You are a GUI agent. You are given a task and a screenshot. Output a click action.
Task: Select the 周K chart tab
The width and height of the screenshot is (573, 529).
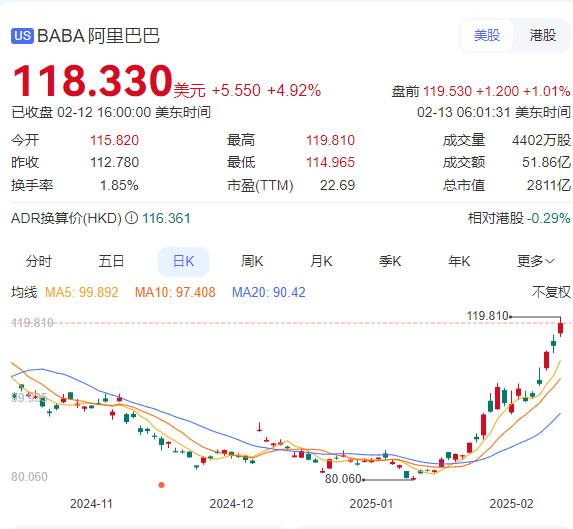252,262
